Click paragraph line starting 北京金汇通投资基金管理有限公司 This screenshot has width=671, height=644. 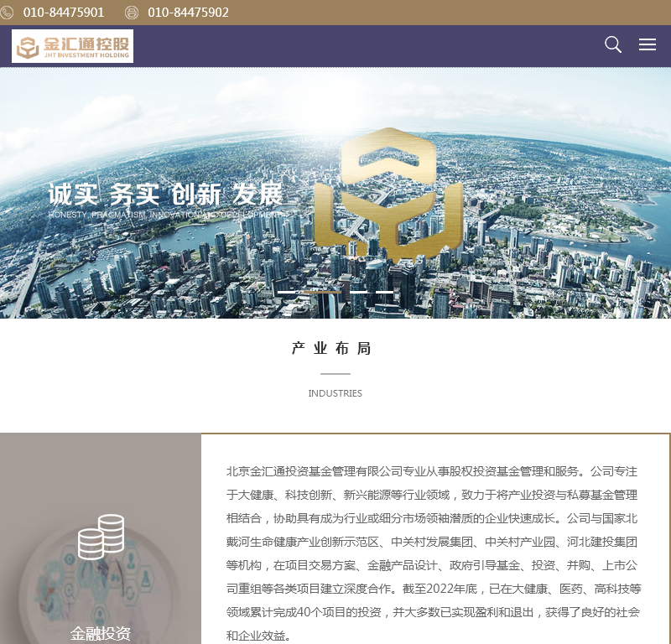tap(432, 471)
